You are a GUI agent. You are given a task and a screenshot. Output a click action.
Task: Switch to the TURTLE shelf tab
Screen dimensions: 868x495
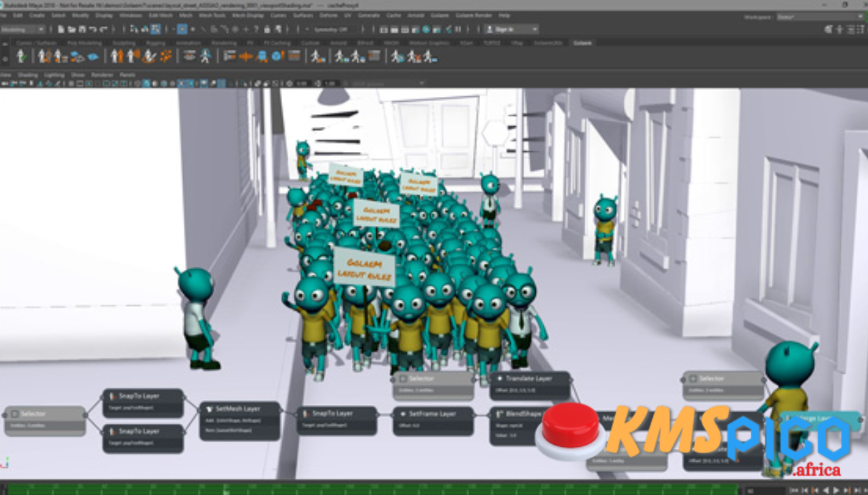(x=492, y=43)
